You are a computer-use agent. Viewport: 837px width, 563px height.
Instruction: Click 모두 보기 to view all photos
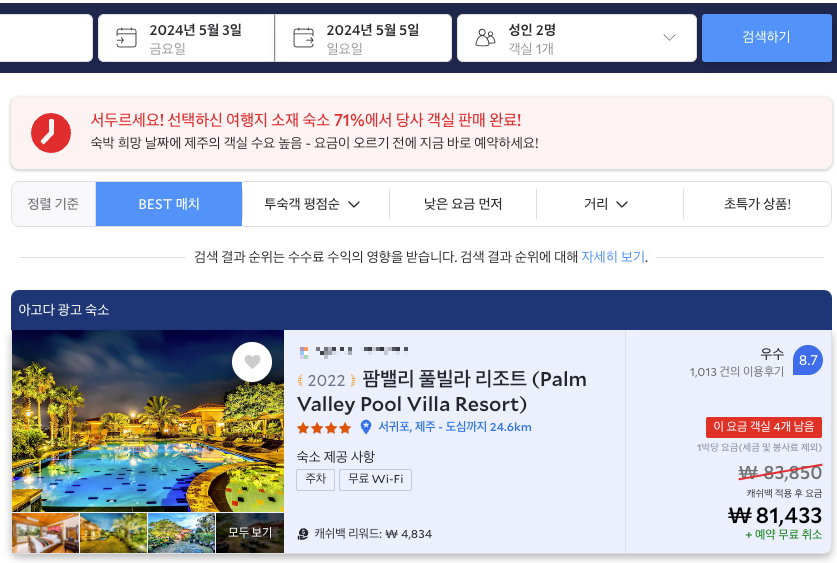click(250, 533)
